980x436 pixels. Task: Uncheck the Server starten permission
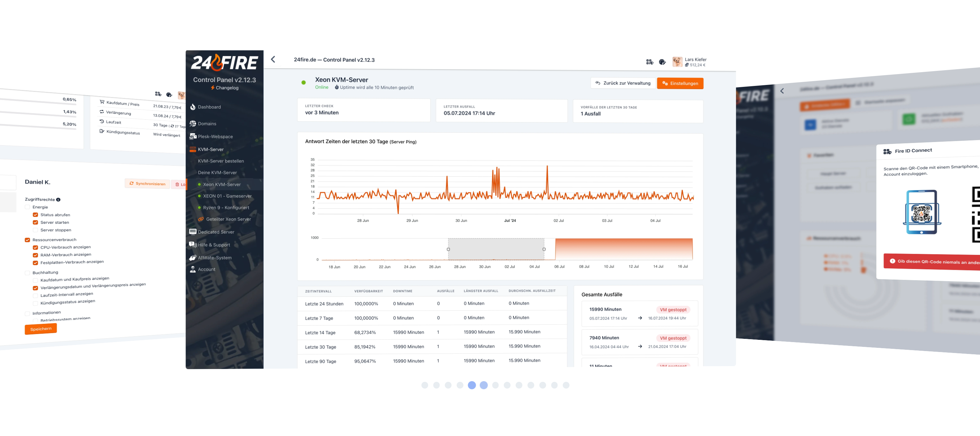tap(35, 222)
